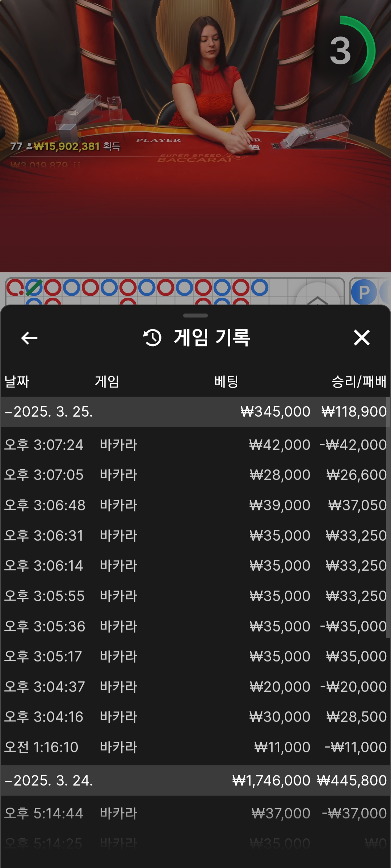The height and width of the screenshot is (868, 391).
Task: Select the 오후 3:06:48 bet row
Action: 195,505
